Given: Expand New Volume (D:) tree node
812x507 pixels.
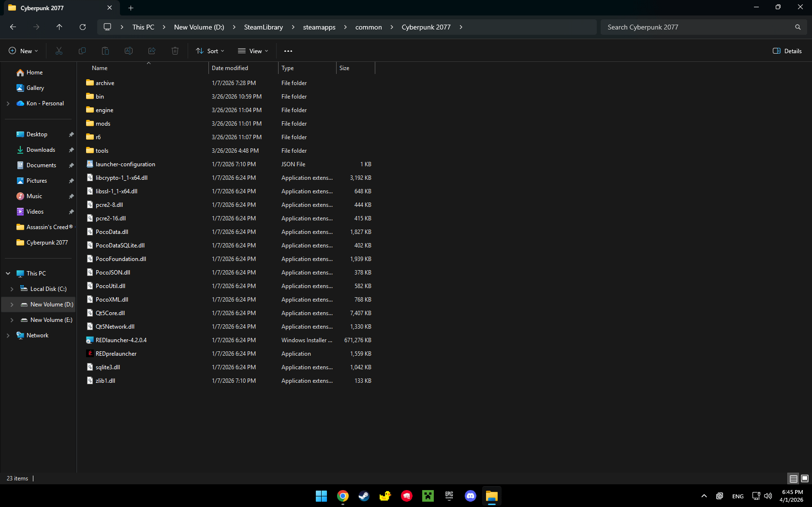Looking at the screenshot, I should click(12, 304).
